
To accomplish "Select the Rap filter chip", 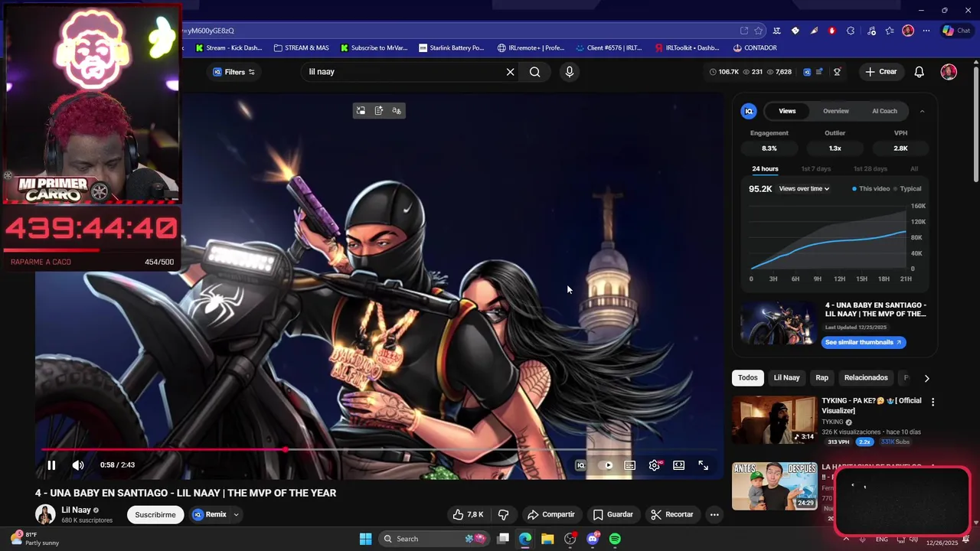I will (x=822, y=378).
